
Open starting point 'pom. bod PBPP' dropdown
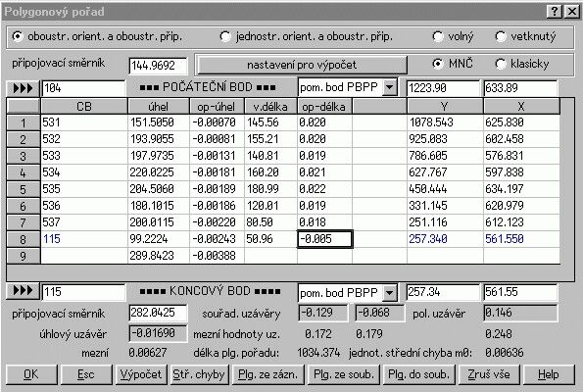(x=389, y=88)
